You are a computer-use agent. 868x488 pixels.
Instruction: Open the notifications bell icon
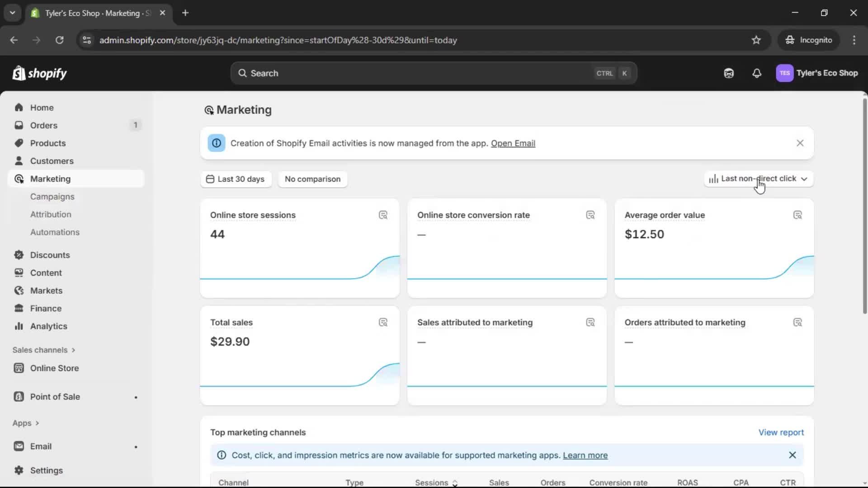point(757,73)
